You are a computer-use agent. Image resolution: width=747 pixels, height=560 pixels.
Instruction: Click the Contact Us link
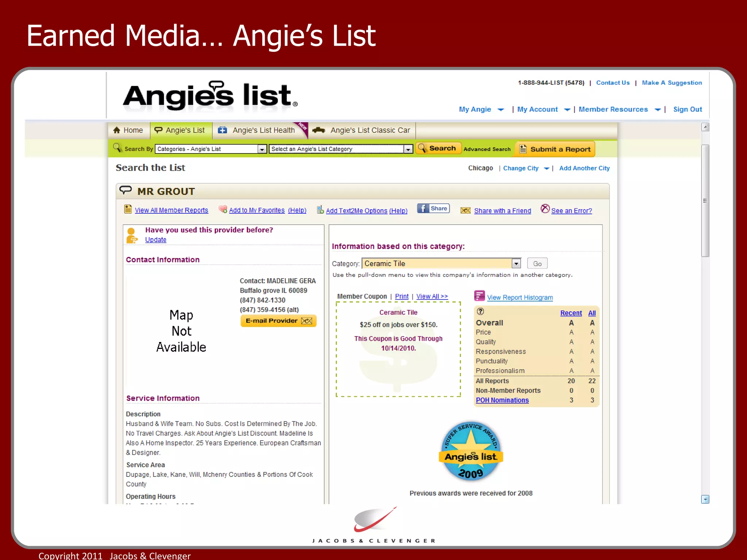[x=613, y=83]
